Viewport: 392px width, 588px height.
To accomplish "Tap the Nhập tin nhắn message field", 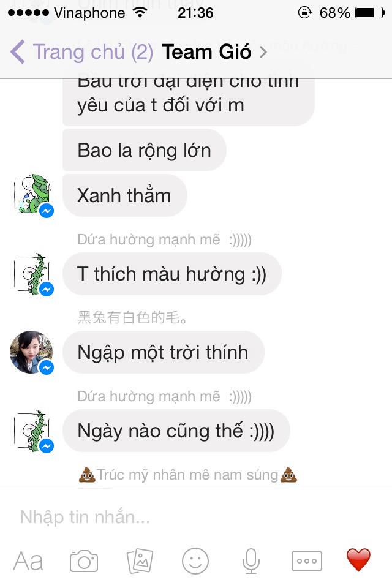I will pyautogui.click(x=196, y=517).
